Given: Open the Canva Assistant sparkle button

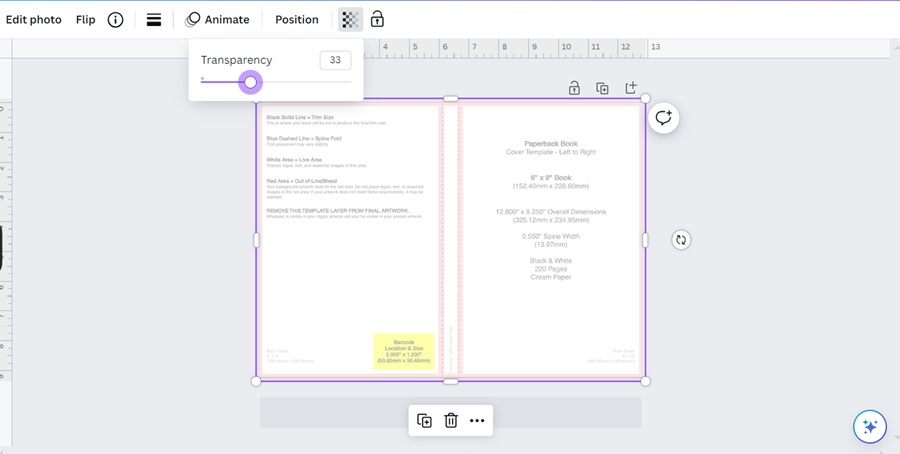Looking at the screenshot, I should pyautogui.click(x=869, y=427).
